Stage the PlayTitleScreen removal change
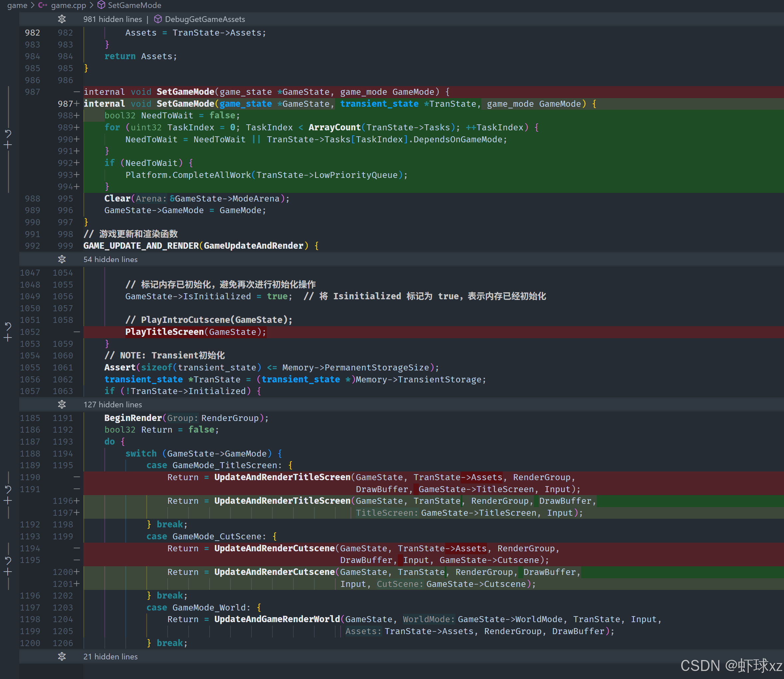The image size is (784, 679). [8, 338]
